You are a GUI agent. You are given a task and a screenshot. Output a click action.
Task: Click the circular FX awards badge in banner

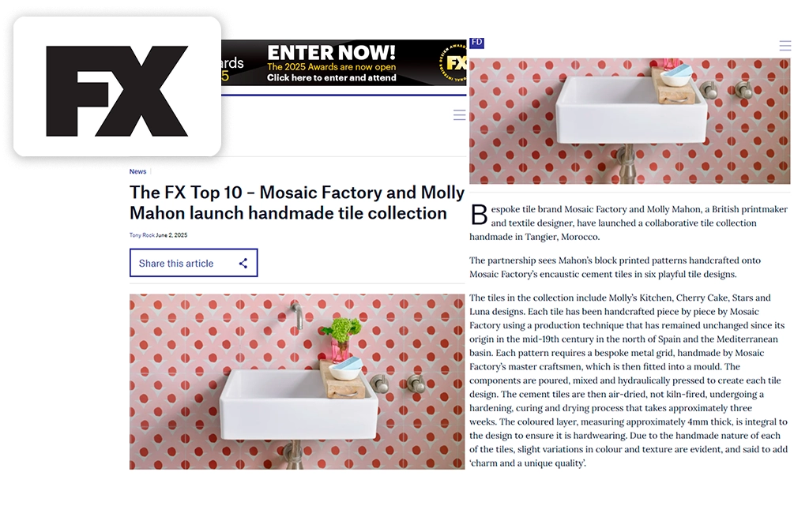[x=453, y=63]
